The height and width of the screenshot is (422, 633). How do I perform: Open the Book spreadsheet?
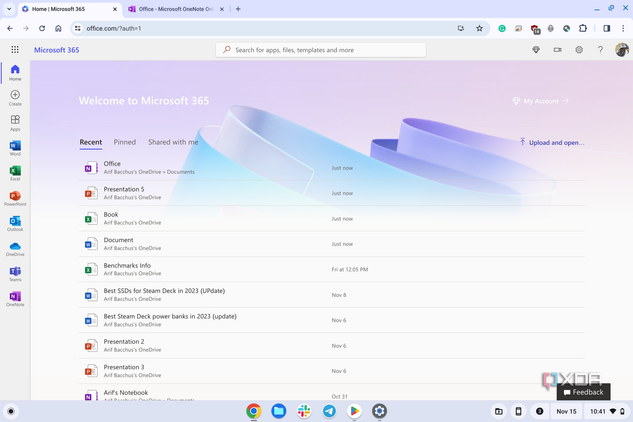click(x=331, y=218)
